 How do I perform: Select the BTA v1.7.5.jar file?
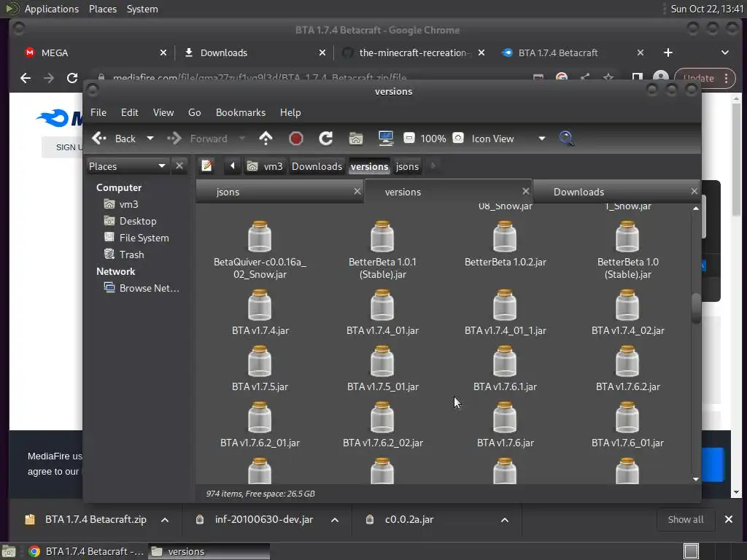click(260, 368)
